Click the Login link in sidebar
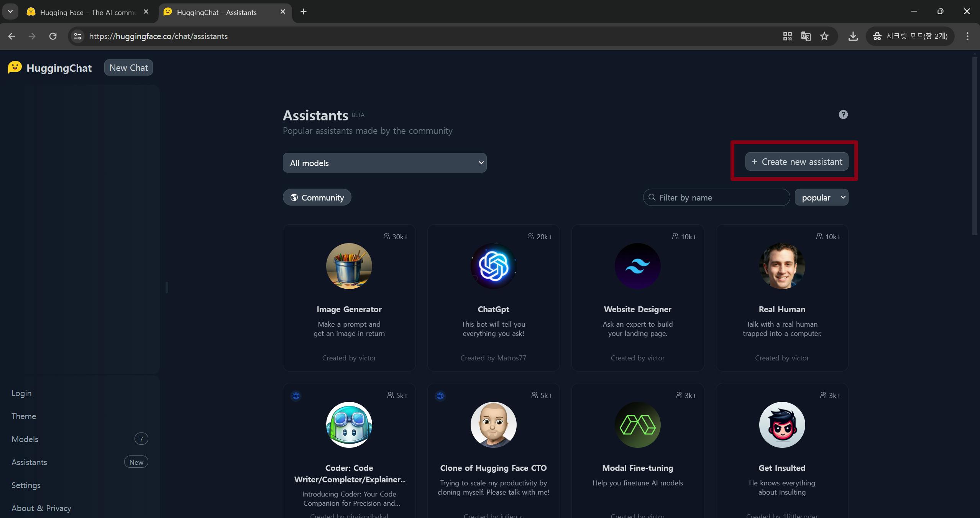Viewport: 980px width, 518px height. [x=21, y=393]
